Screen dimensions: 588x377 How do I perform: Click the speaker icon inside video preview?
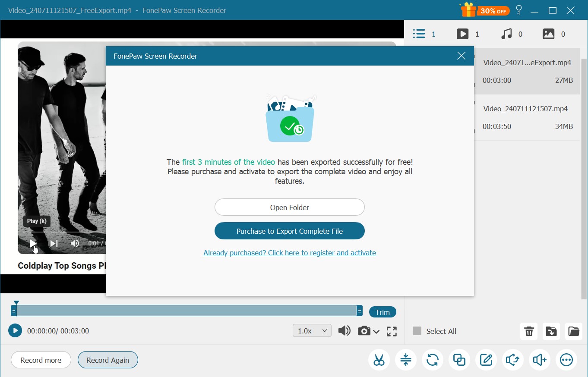75,243
